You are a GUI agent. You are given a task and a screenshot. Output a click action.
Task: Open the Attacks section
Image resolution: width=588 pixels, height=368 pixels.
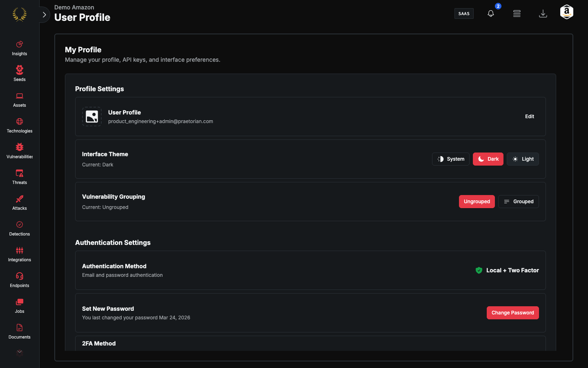[x=20, y=203]
